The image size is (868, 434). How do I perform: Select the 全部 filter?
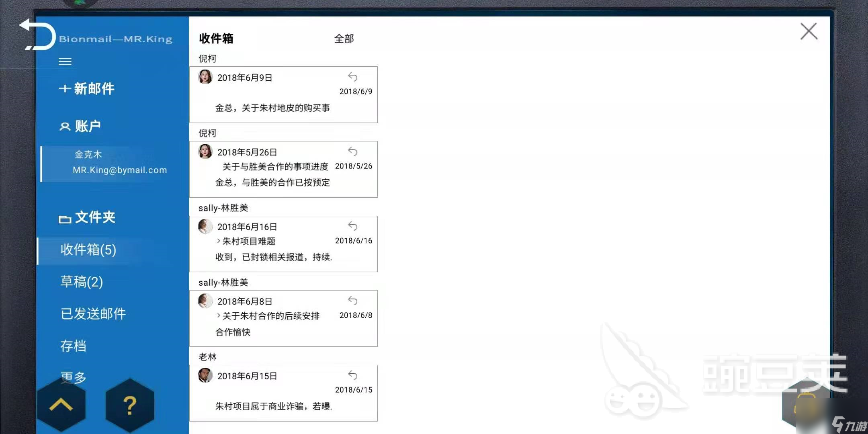[344, 39]
